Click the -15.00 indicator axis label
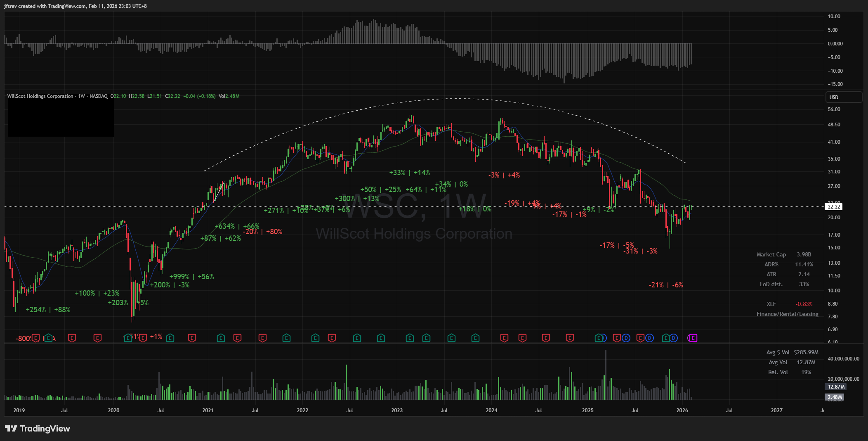This screenshot has height=441, width=868. [x=835, y=84]
